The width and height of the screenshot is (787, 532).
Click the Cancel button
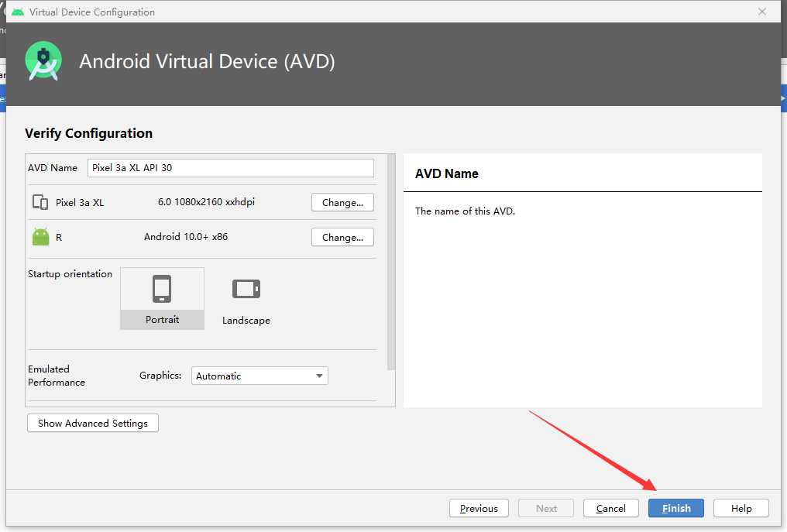click(x=611, y=508)
